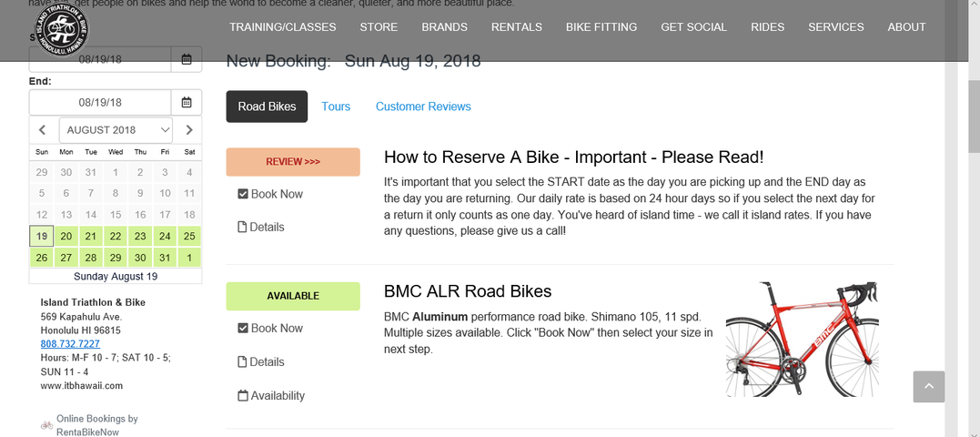
Task: Click the BMC road bike image
Action: click(803, 339)
